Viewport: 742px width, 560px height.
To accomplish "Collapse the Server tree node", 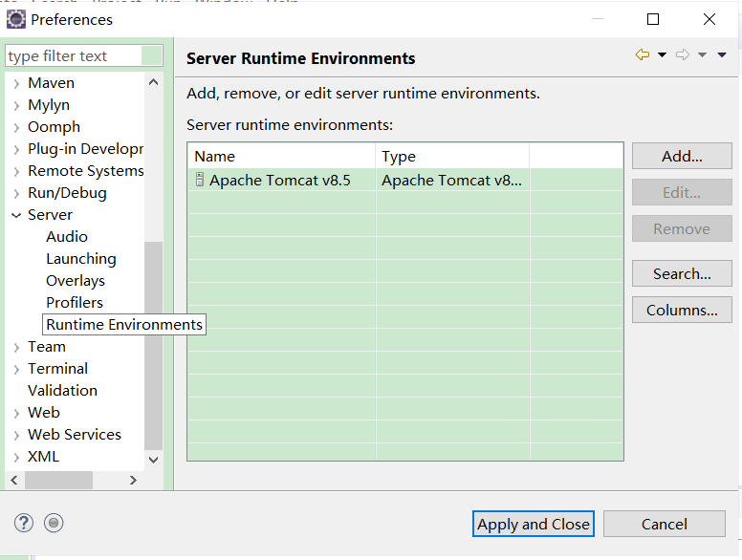I will point(16,215).
